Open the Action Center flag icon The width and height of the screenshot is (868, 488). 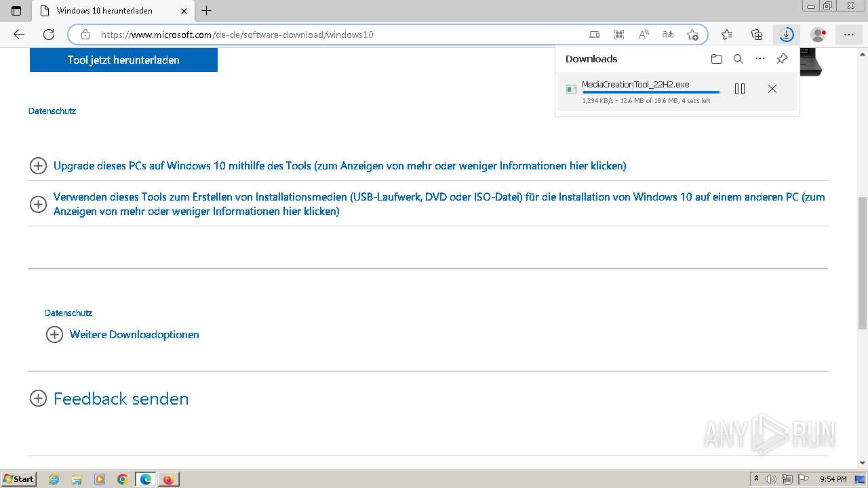802,479
